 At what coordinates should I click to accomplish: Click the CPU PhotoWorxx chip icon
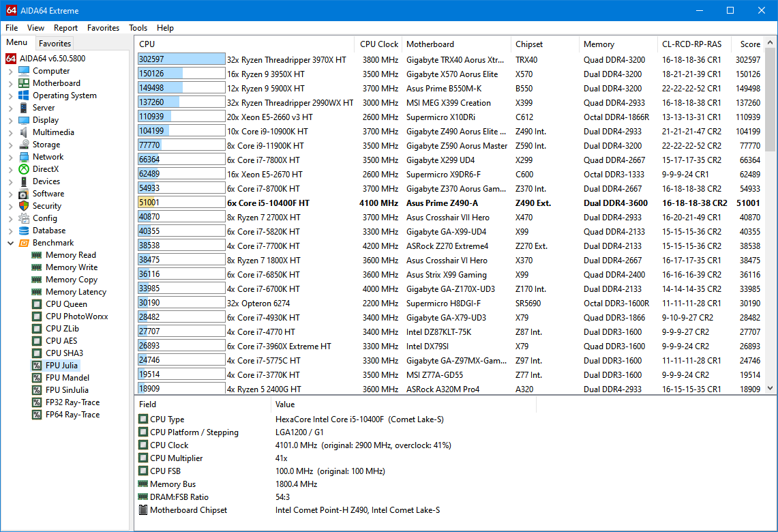[37, 316]
